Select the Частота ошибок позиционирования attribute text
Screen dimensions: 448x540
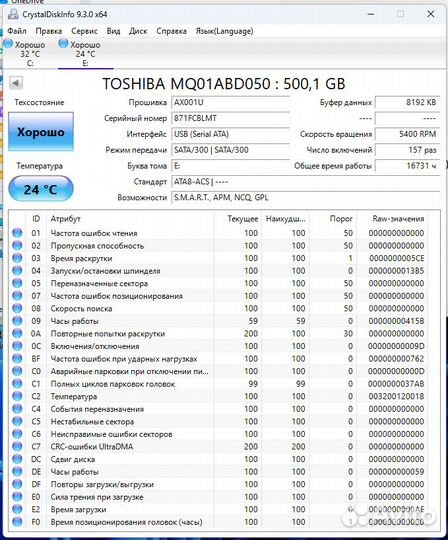[x=116, y=296]
